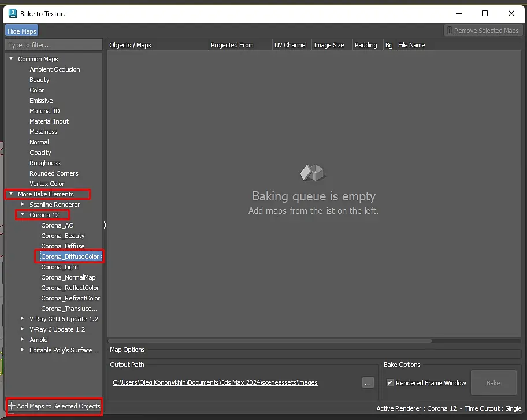Select the Emissive map
The height and width of the screenshot is (420, 527).
41,101
